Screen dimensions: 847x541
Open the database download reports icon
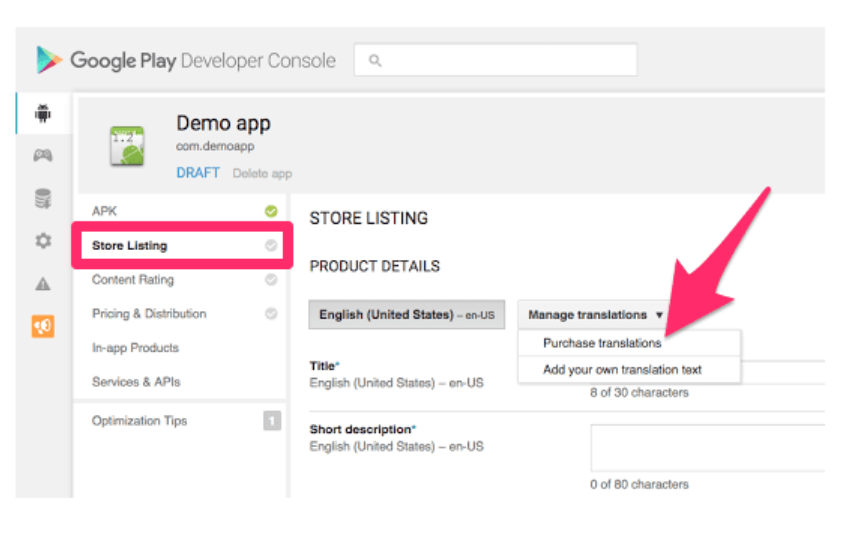[x=43, y=198]
